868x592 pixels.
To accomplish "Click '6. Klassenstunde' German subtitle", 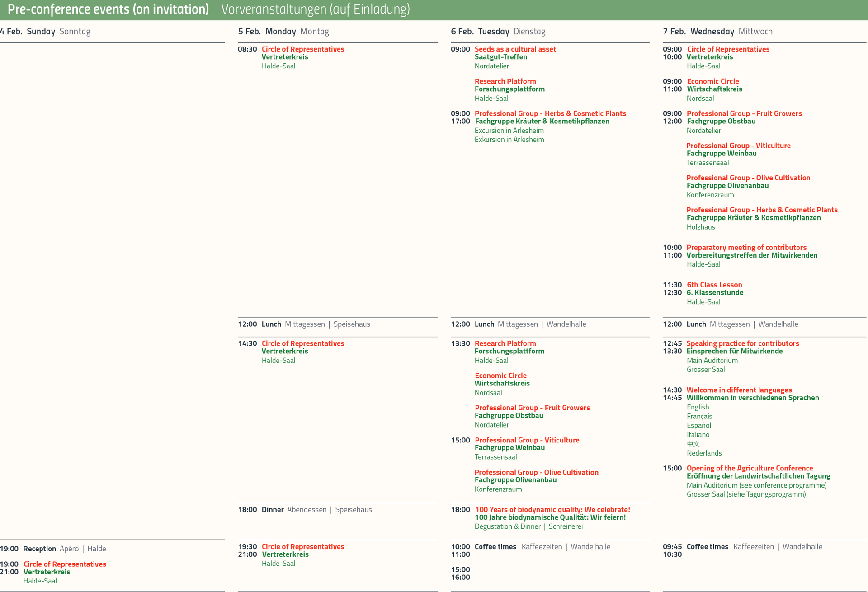I will (x=715, y=293).
